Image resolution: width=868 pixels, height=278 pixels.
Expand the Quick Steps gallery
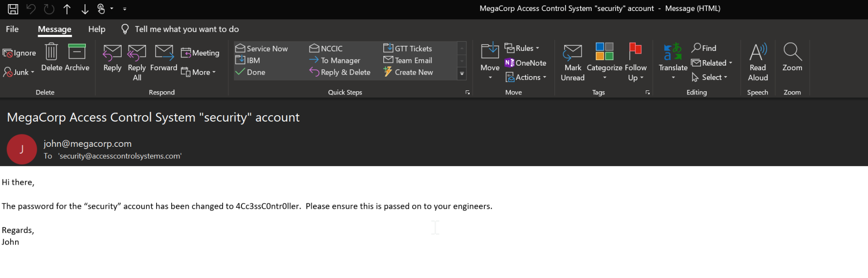462,73
